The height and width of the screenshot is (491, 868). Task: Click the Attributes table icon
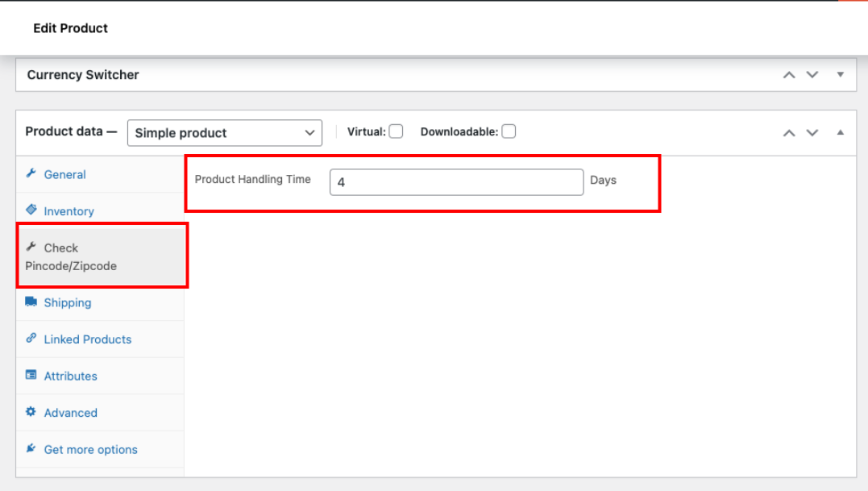point(31,375)
